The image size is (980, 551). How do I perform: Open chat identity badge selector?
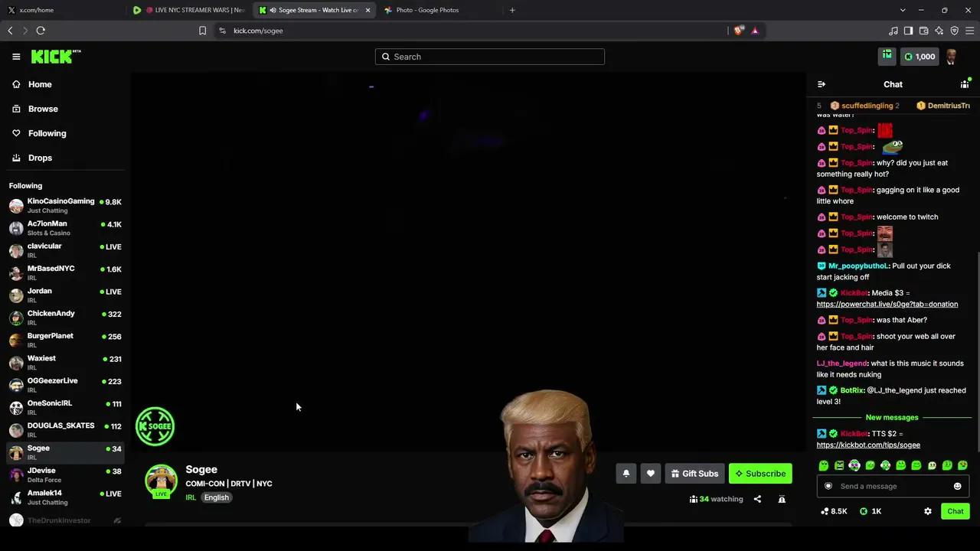(828, 486)
